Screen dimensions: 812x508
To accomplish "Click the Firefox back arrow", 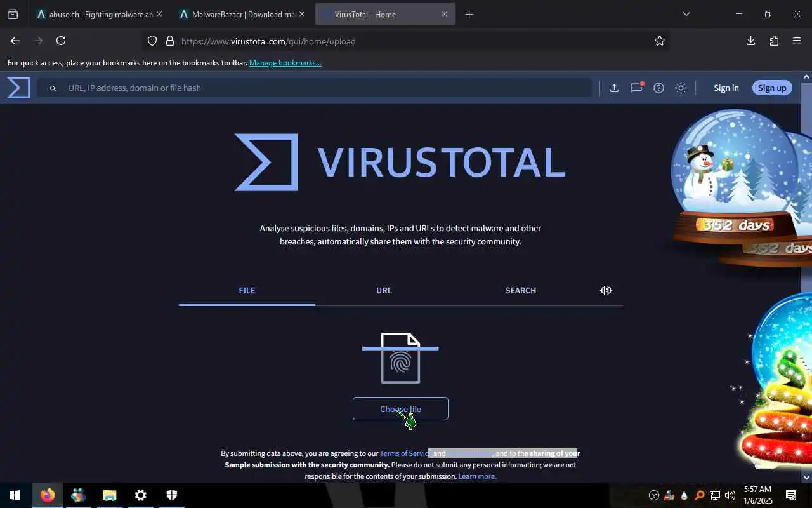I will (x=15, y=41).
